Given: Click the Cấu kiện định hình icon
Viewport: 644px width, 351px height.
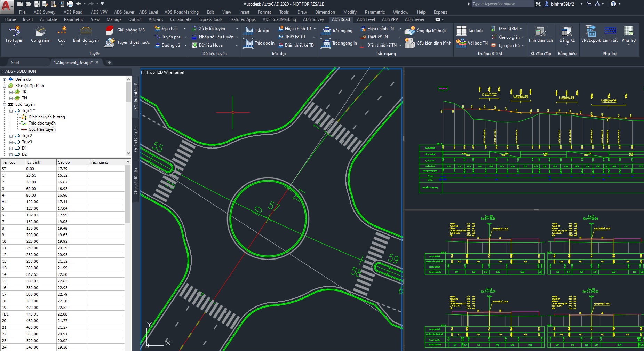Looking at the screenshot, I should [410, 43].
